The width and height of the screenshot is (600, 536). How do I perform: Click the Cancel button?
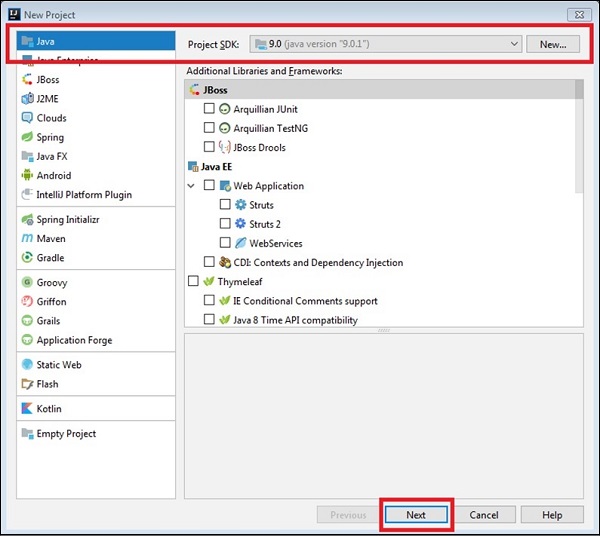tap(484, 515)
